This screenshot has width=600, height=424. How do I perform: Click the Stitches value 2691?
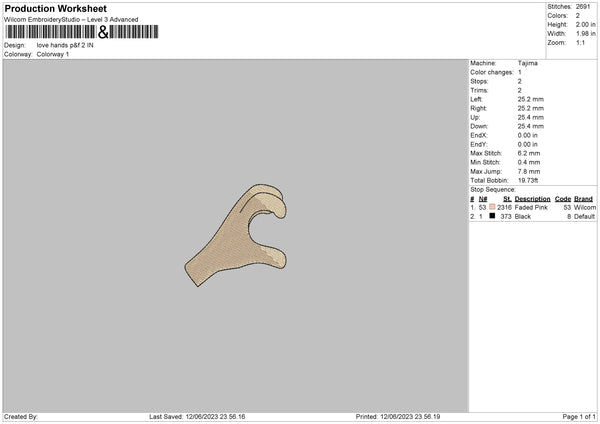point(583,7)
